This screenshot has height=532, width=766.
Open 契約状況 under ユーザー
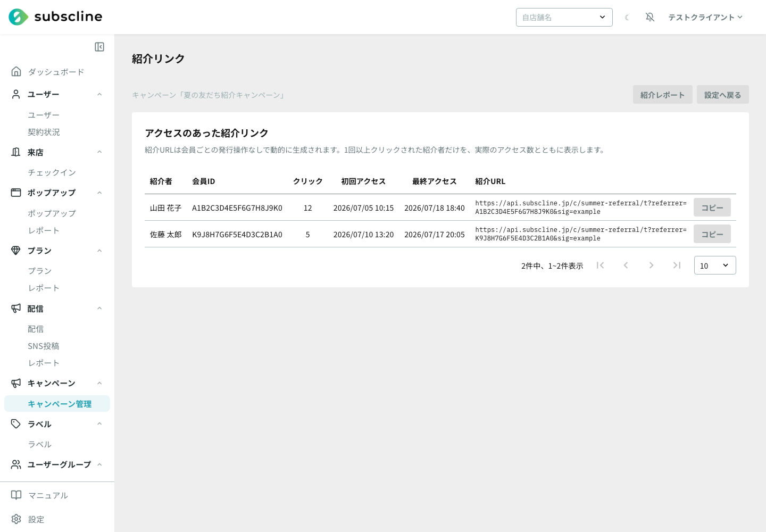click(44, 132)
